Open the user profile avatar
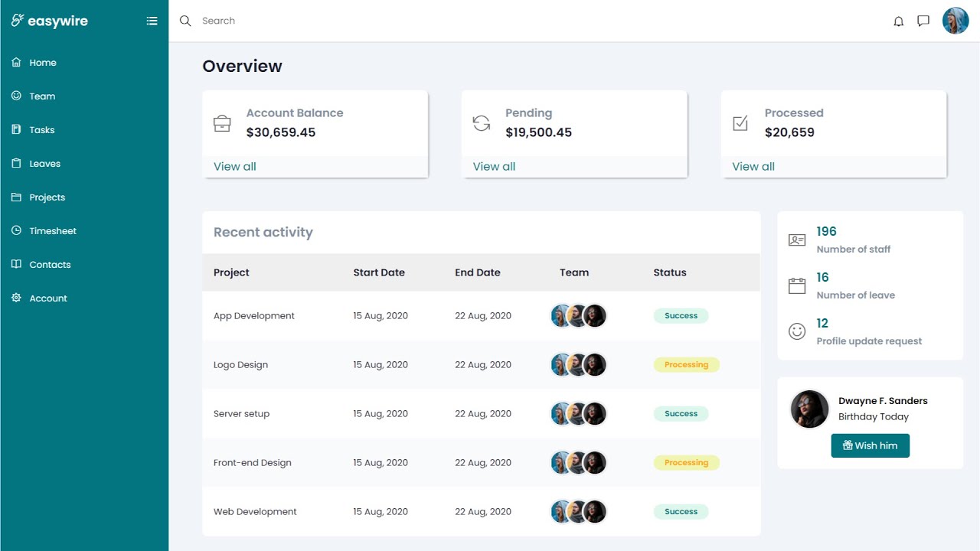980x551 pixels. 955,21
